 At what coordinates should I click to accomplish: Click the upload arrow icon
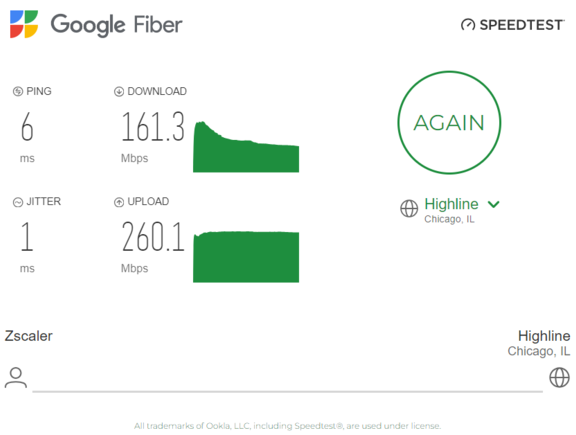tap(119, 202)
